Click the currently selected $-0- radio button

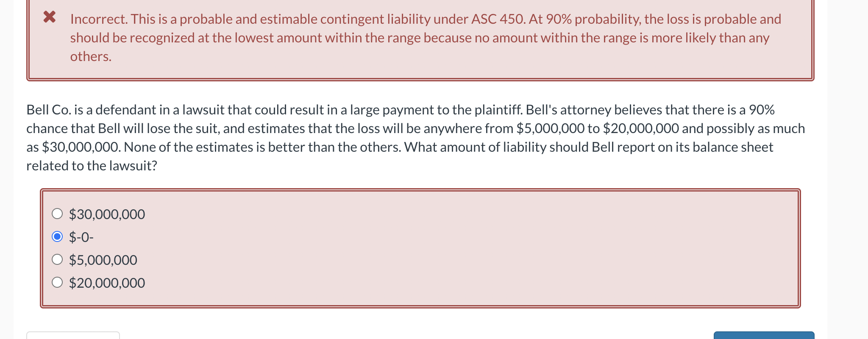[x=58, y=237]
